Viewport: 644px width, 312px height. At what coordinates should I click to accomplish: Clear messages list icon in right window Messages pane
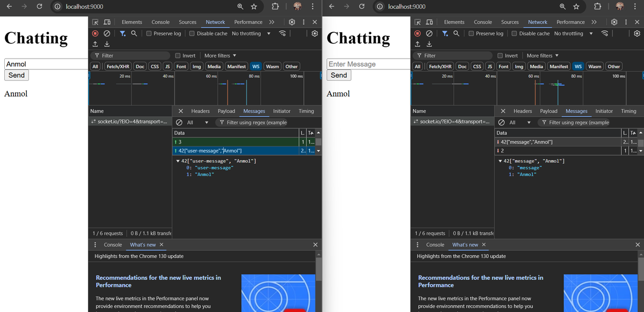501,122
